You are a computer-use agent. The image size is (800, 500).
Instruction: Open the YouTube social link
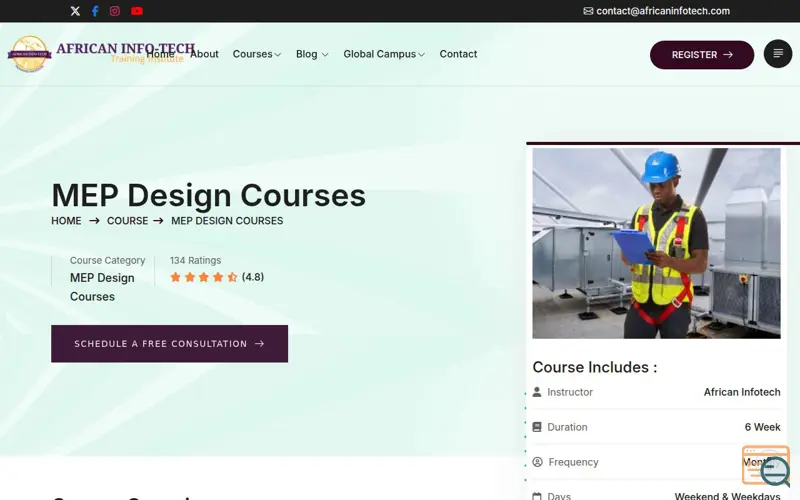(x=137, y=11)
